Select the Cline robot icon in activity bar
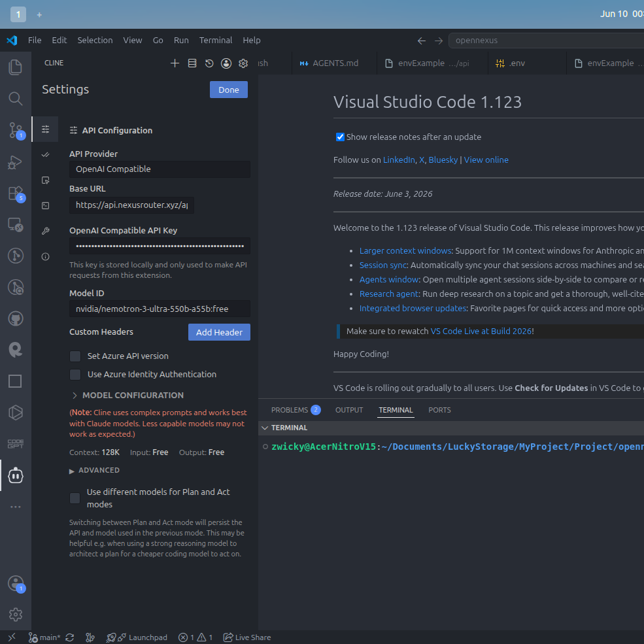The height and width of the screenshot is (644, 644). (16, 475)
